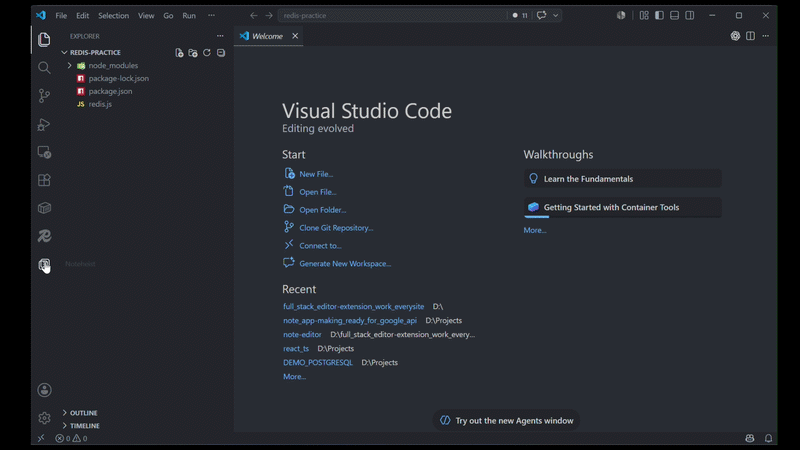
Task: Open the Manage gear icon
Action: [44, 418]
